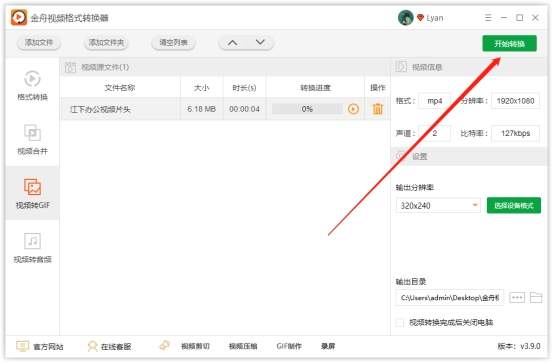Screen dimensions: 553x364
Task: Enable 视频转换完成后关闭电脑 checkbox
Action: coord(400,322)
